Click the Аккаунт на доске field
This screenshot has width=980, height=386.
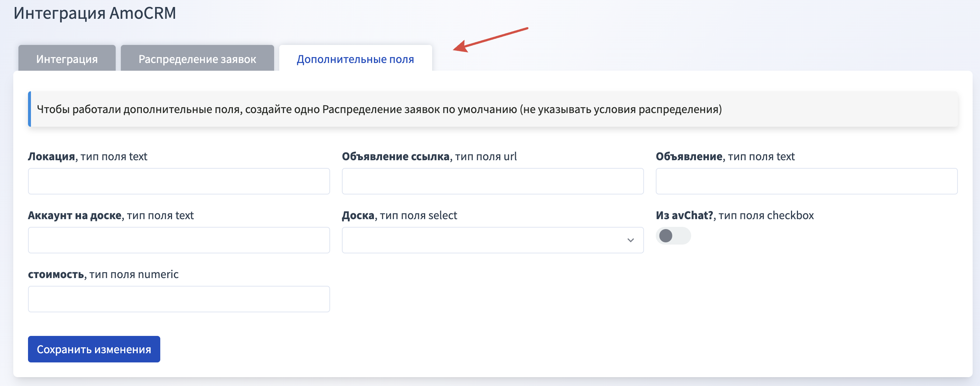[x=179, y=240]
